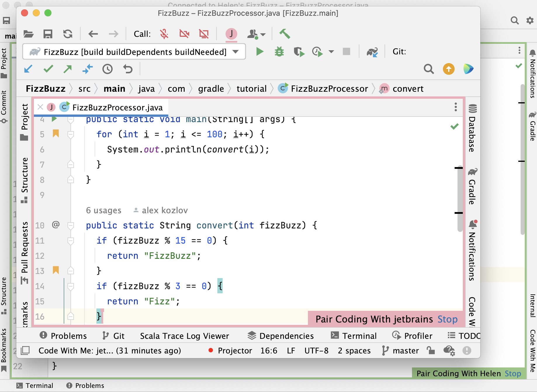This screenshot has height=392, width=537.
Task: Toggle disabled camera in Call
Action: pyautogui.click(x=184, y=34)
